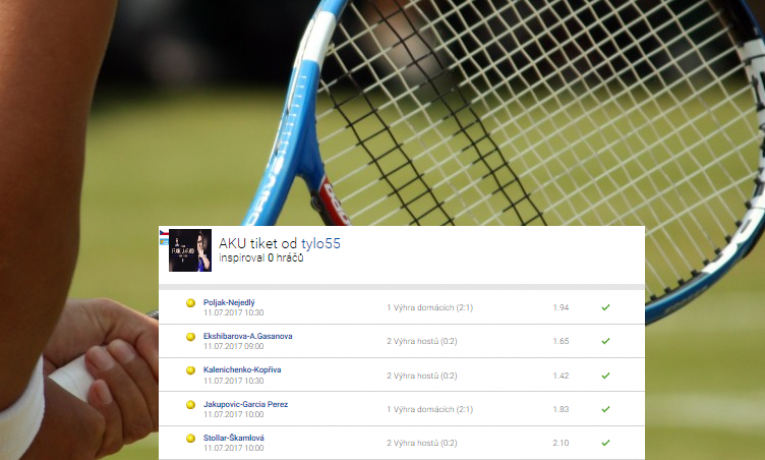The image size is (765, 460).
Task: Click the Czech flag icon near the avatar
Action: coord(163,233)
